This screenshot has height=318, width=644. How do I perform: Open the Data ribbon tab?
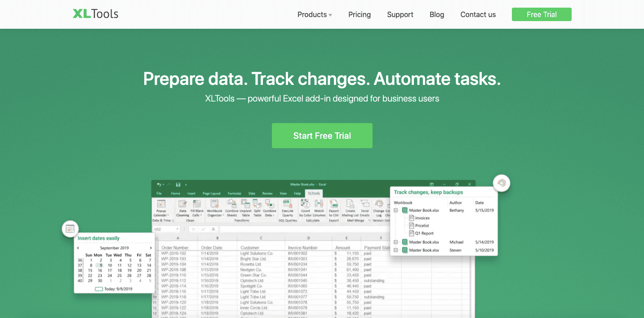coord(252,194)
